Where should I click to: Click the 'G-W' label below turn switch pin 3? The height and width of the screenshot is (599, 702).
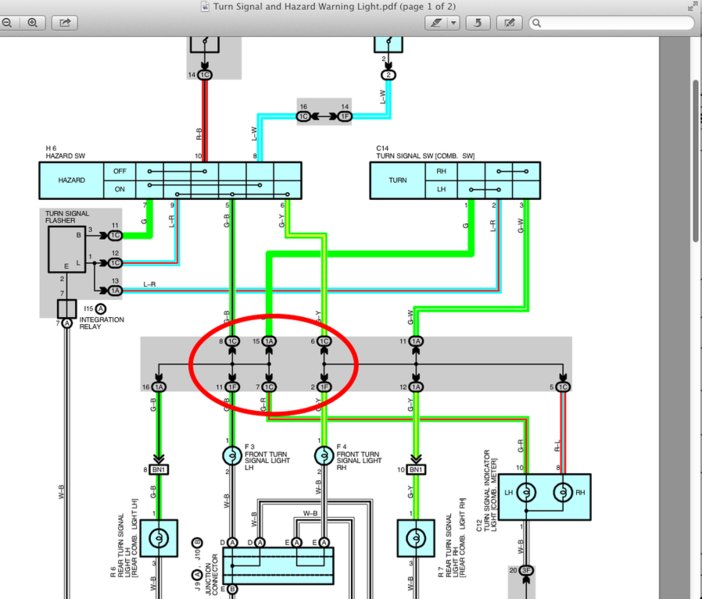pos(520,226)
